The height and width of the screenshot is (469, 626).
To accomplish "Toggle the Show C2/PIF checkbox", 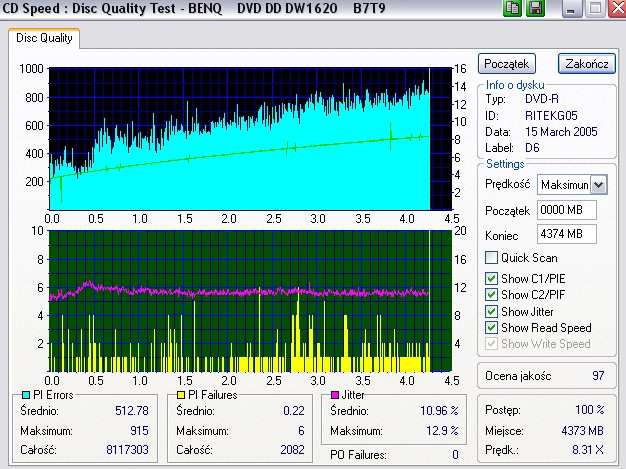I will point(491,295).
